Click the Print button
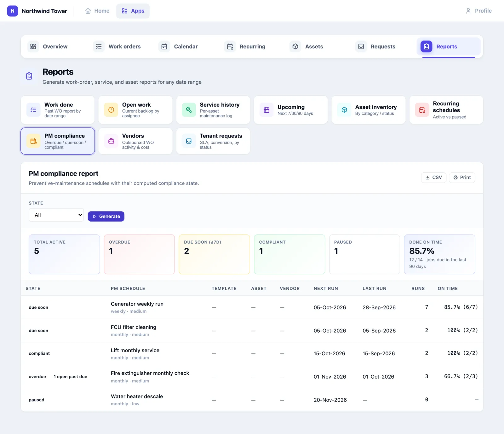 tap(462, 178)
